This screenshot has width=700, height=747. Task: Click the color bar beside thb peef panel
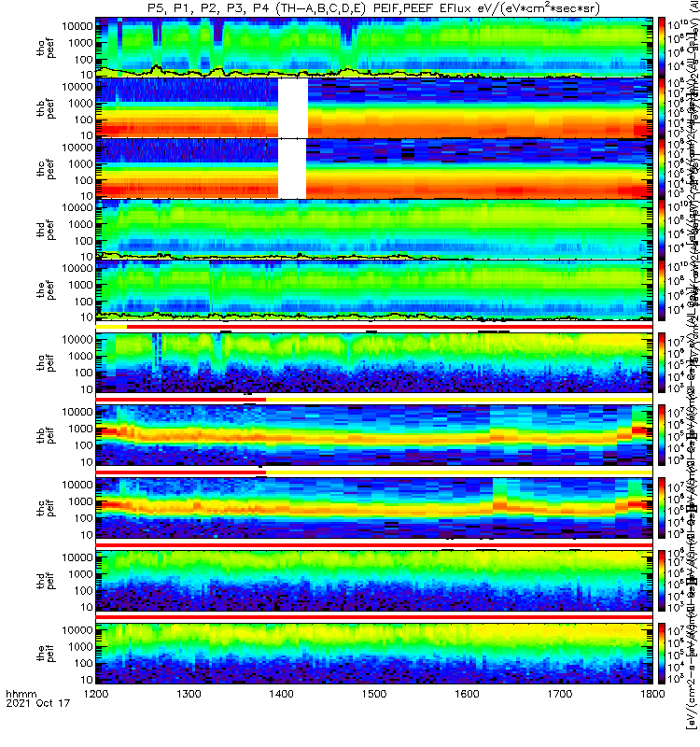pos(662,107)
